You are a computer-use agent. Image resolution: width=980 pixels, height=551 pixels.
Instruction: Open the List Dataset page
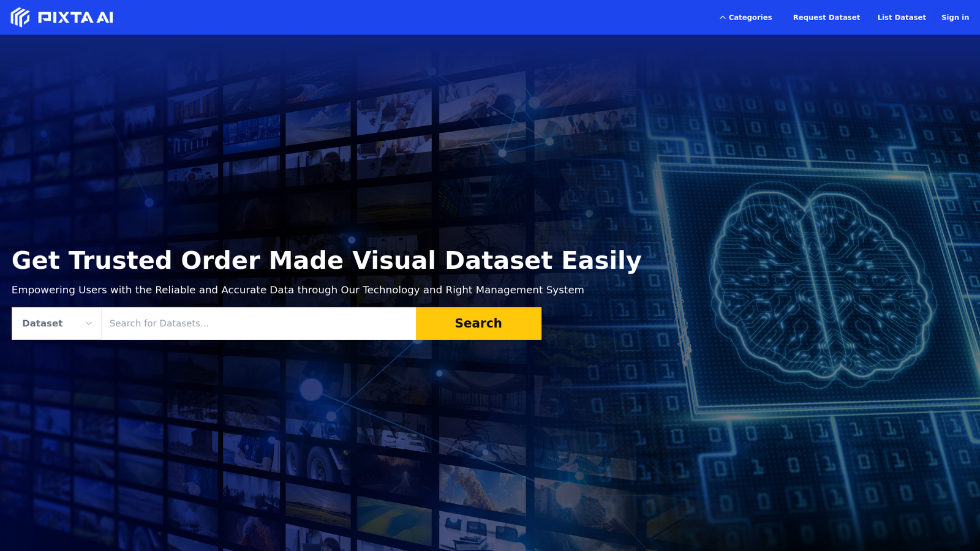[x=902, y=17]
